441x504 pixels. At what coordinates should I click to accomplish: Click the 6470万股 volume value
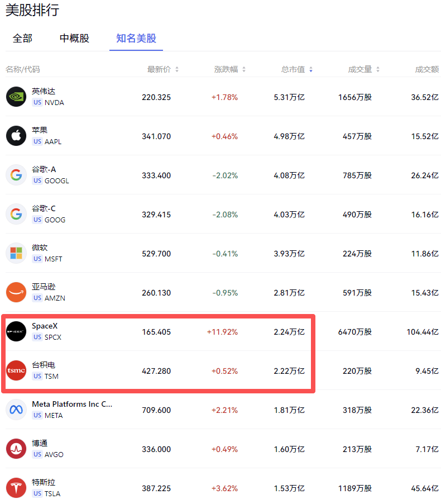point(355,332)
